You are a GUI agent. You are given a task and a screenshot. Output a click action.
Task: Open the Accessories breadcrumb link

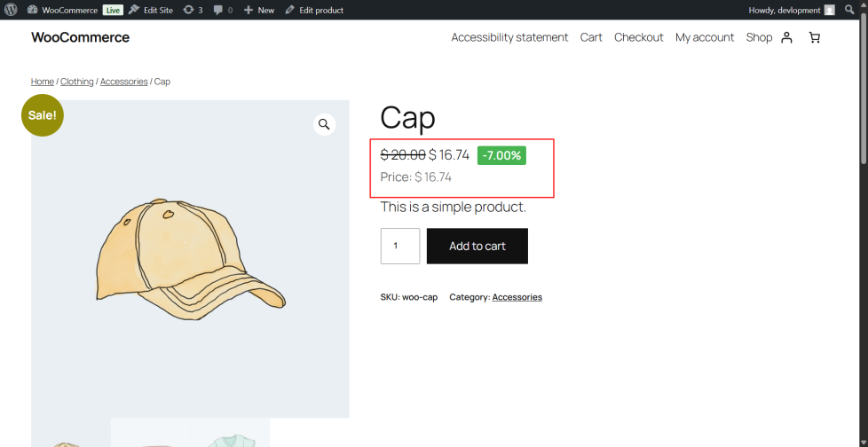pos(124,82)
